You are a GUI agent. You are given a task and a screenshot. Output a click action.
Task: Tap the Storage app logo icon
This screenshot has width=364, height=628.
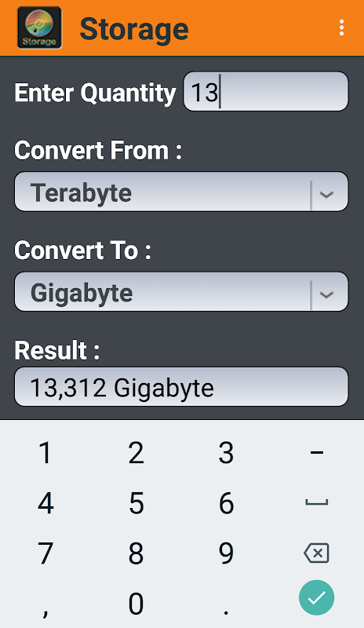pos(39,27)
